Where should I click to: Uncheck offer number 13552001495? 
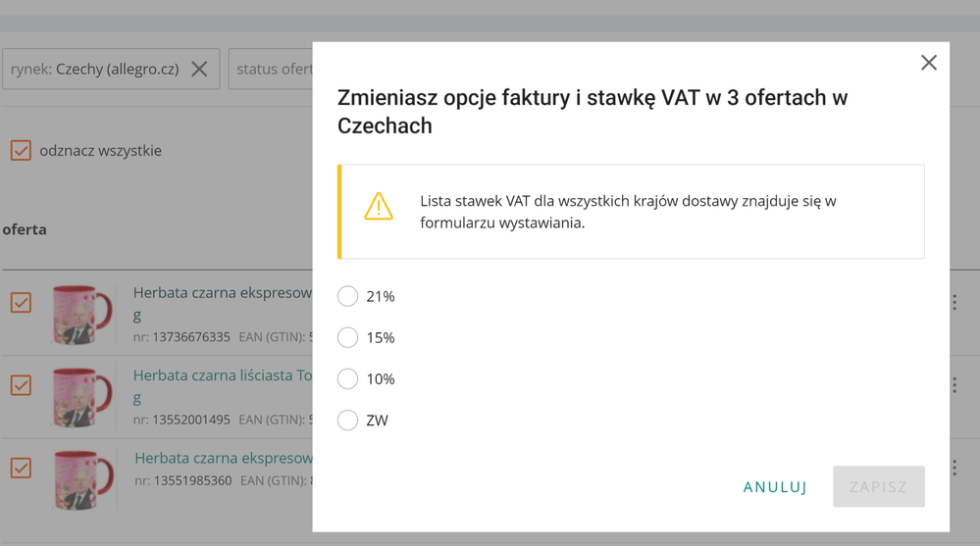(x=21, y=385)
